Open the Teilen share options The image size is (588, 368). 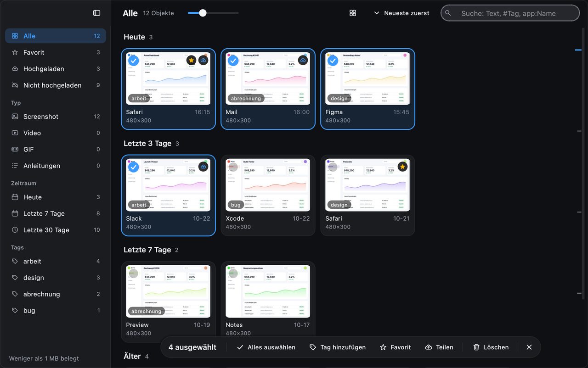click(439, 347)
